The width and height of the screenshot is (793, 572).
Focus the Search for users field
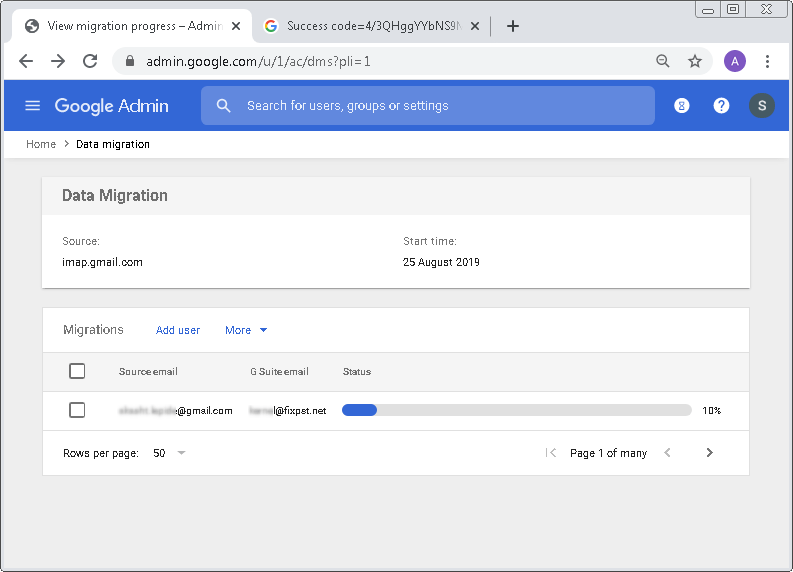pos(428,106)
